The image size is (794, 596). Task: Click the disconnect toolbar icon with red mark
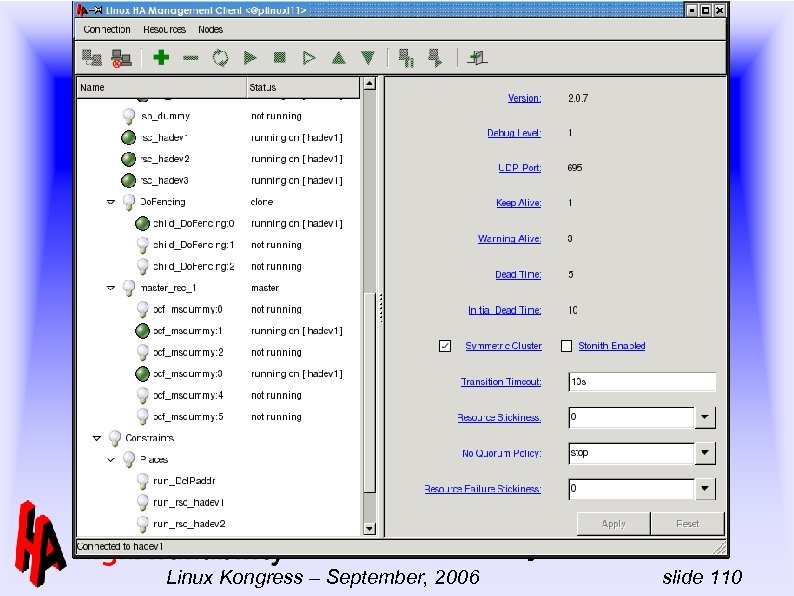121,58
